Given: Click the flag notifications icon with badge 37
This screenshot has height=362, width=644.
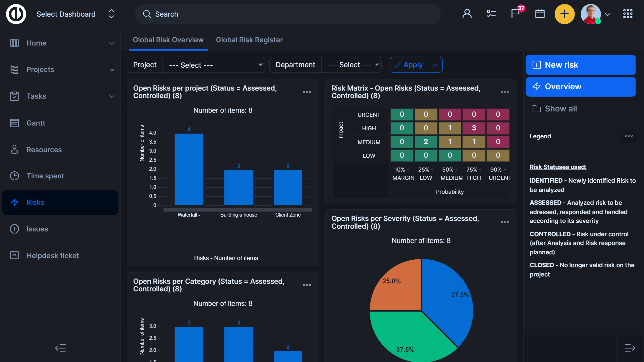Looking at the screenshot, I should pos(516,14).
